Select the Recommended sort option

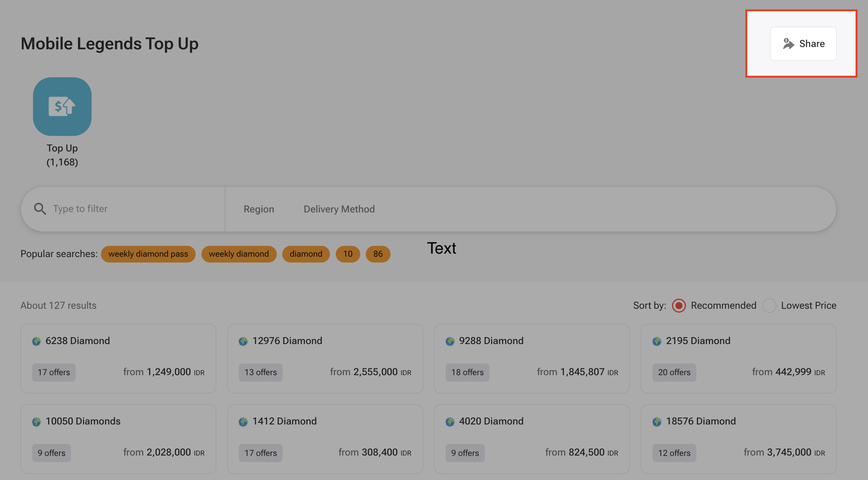click(x=679, y=306)
